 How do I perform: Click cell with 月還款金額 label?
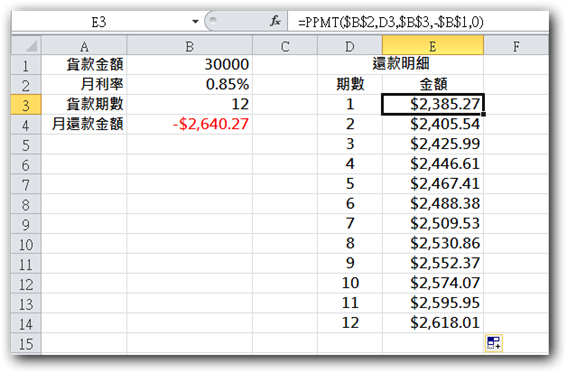point(84,125)
